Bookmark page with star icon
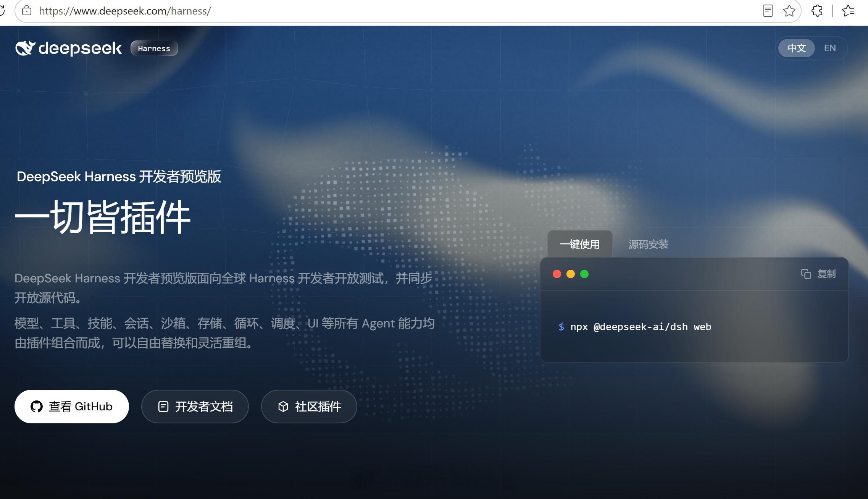Screen dimensions: 868x499 789,11
